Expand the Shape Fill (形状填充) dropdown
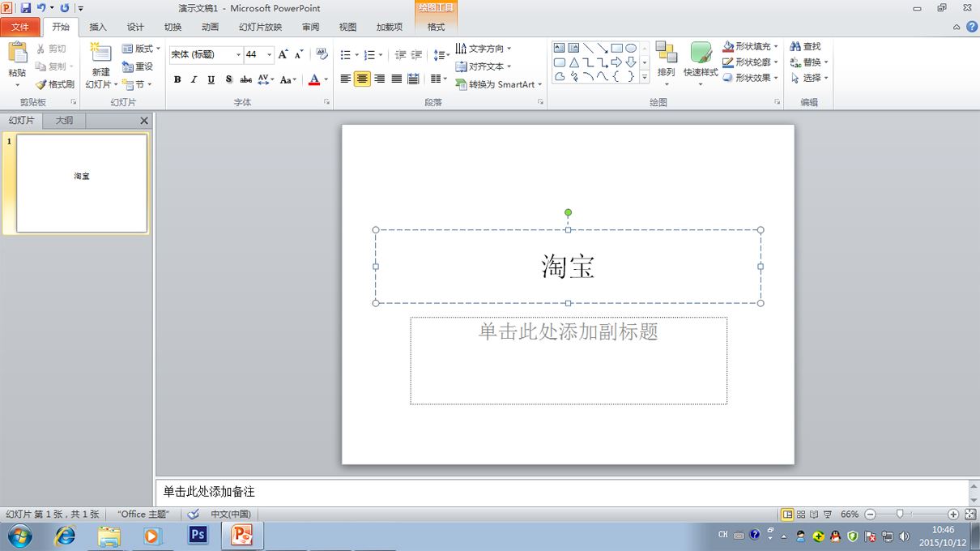Screen dimensions: 980x551 pyautogui.click(x=775, y=47)
